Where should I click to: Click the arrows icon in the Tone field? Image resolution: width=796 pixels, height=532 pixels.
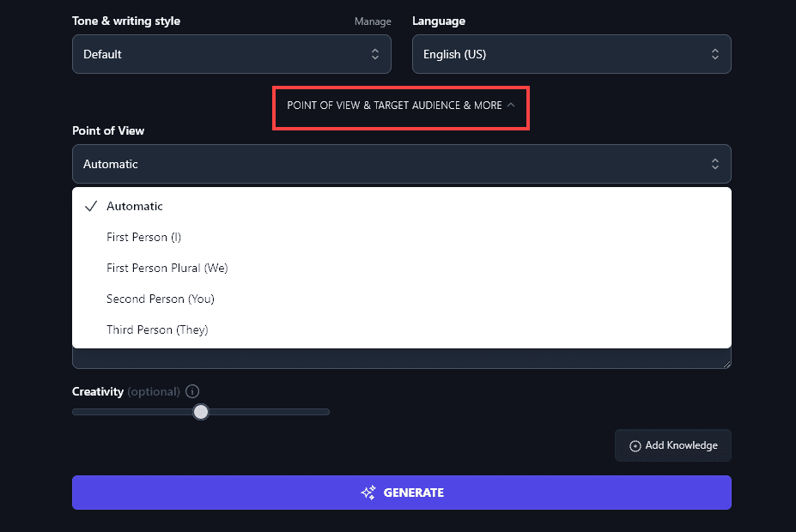click(x=375, y=54)
